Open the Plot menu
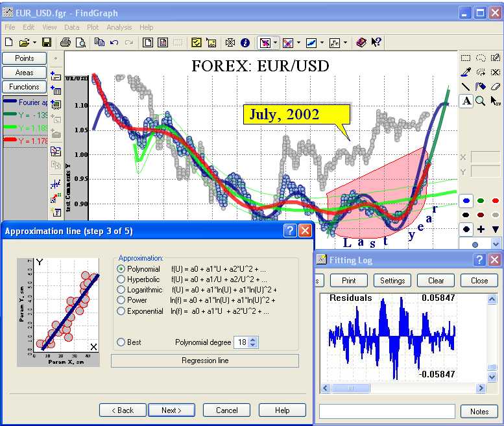504x426 pixels. [x=93, y=27]
